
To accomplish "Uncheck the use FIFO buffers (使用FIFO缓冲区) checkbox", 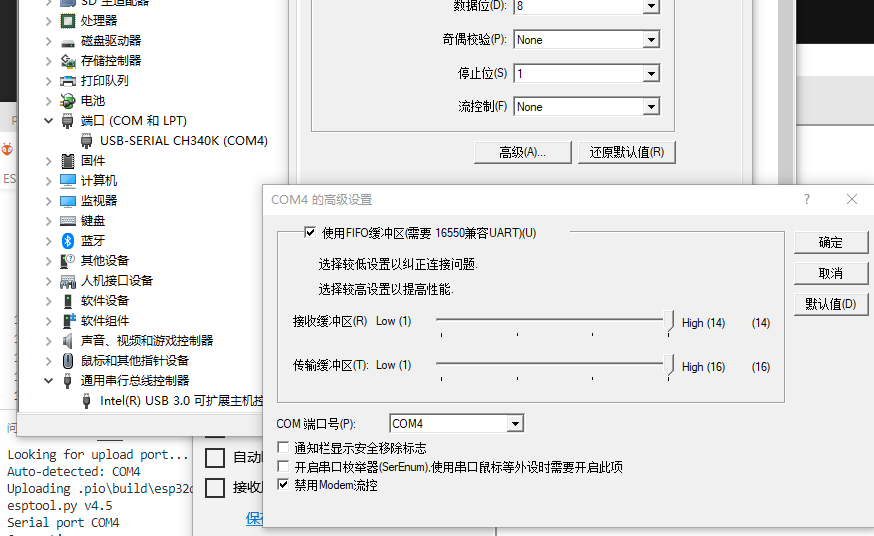I will [x=310, y=232].
